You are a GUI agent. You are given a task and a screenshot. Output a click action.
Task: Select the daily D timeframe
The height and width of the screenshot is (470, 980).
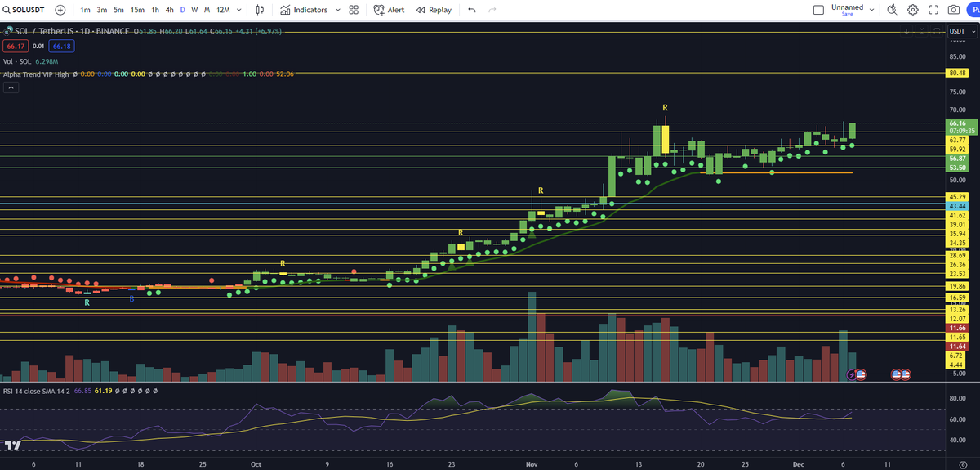182,10
